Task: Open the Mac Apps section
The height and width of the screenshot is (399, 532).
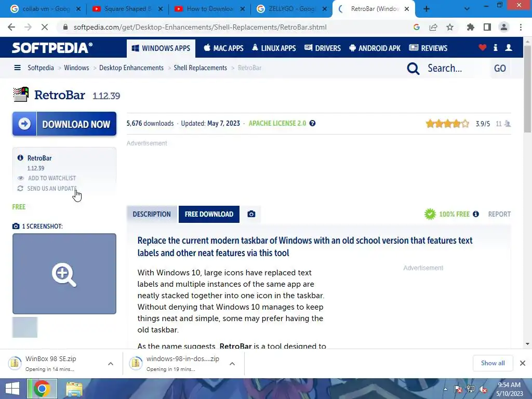Action: [x=223, y=48]
